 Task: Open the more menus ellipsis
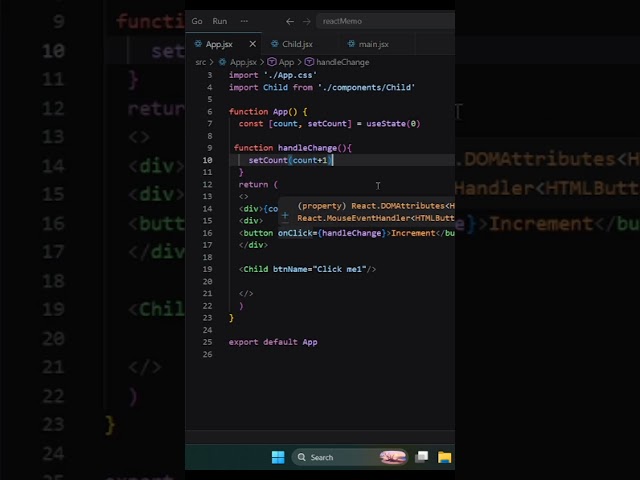click(x=244, y=21)
